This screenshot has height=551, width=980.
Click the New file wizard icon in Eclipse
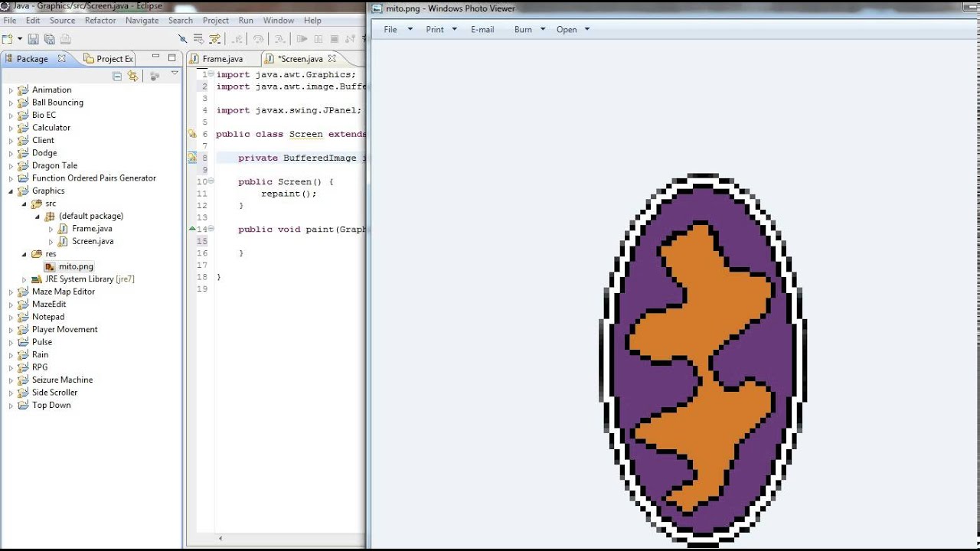(x=7, y=39)
